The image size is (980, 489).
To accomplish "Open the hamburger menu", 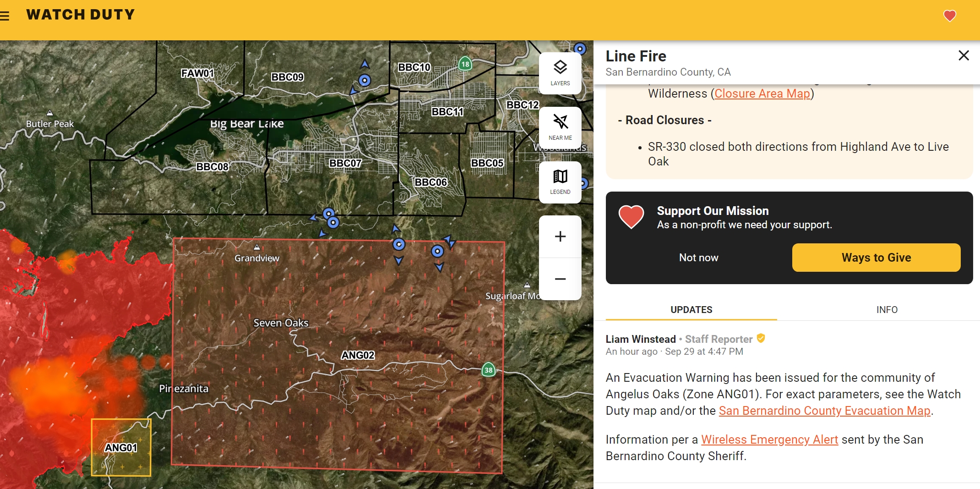I will tap(5, 16).
